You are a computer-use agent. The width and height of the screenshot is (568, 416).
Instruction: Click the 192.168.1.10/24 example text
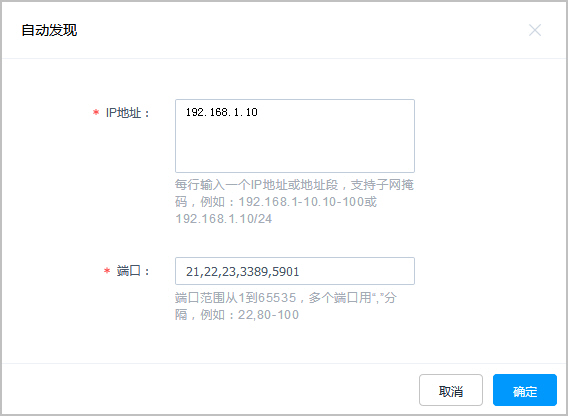click(x=224, y=219)
